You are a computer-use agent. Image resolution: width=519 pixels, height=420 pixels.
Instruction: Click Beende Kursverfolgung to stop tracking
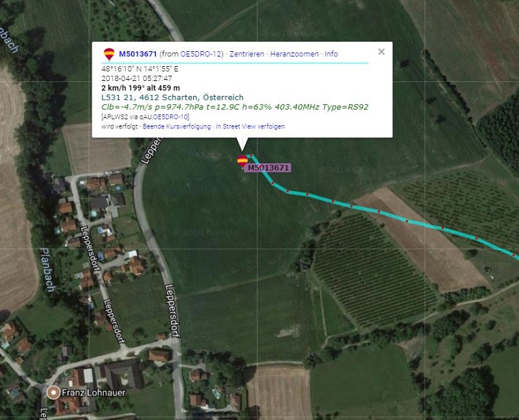(176, 126)
